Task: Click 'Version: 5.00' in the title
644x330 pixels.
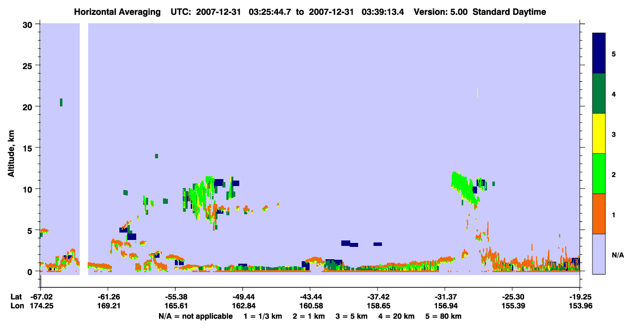Action: pos(442,12)
